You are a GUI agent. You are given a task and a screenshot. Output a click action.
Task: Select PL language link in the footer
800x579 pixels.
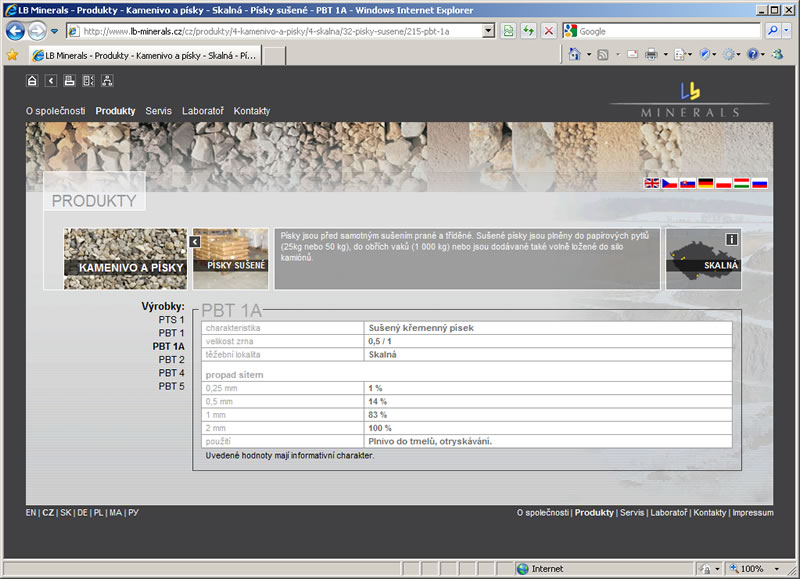[x=98, y=512]
